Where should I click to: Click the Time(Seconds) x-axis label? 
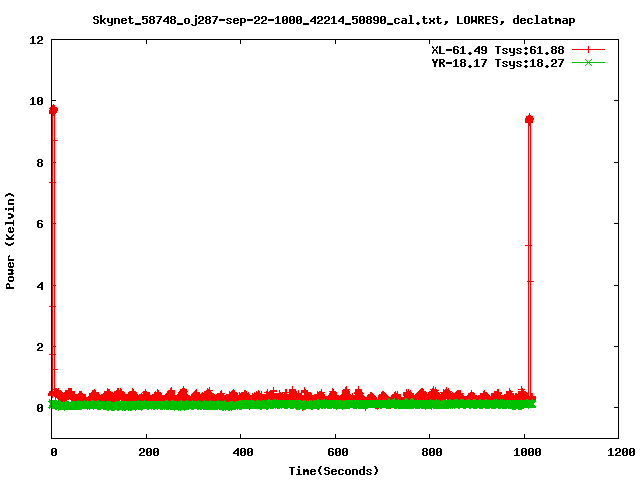pos(334,471)
